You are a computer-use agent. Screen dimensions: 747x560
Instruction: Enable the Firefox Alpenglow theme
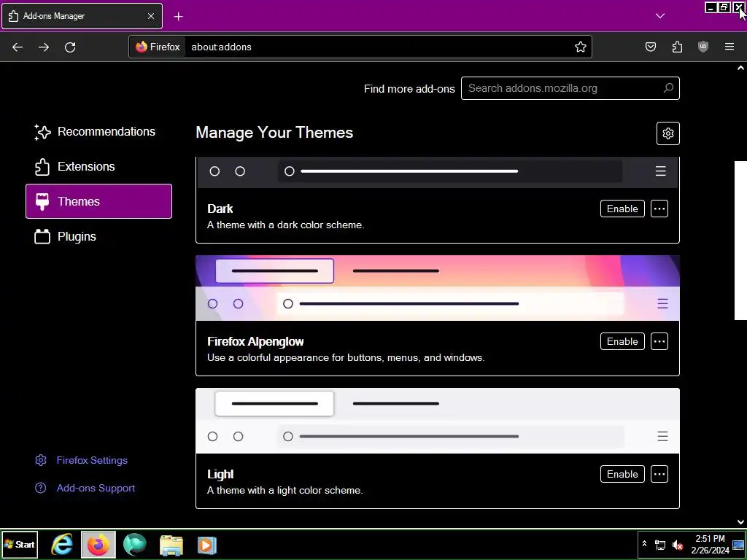pyautogui.click(x=622, y=341)
